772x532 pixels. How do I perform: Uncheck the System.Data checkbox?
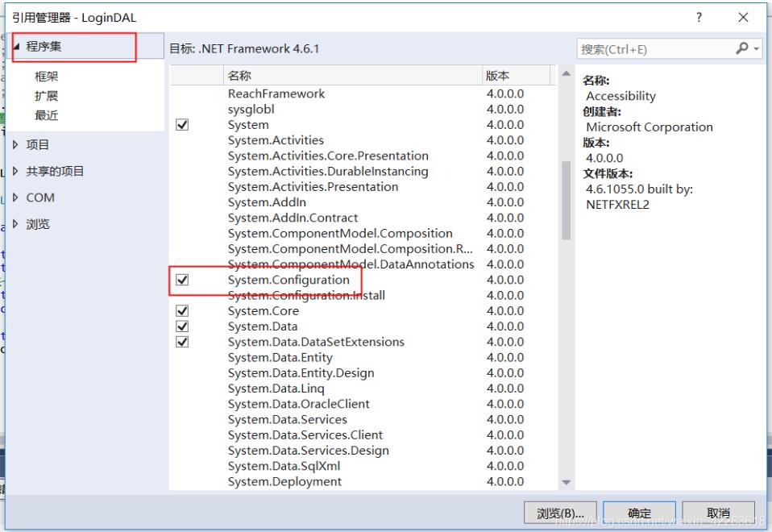pyautogui.click(x=182, y=326)
